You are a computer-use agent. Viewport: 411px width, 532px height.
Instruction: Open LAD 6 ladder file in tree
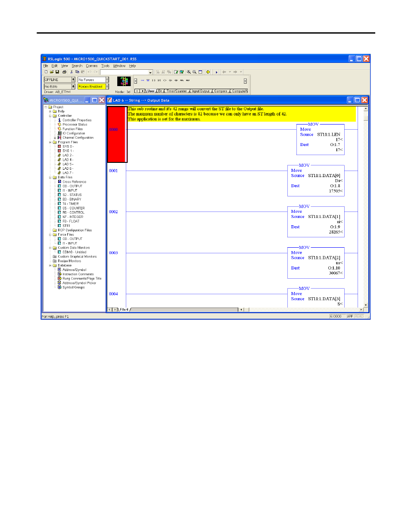coord(68,168)
